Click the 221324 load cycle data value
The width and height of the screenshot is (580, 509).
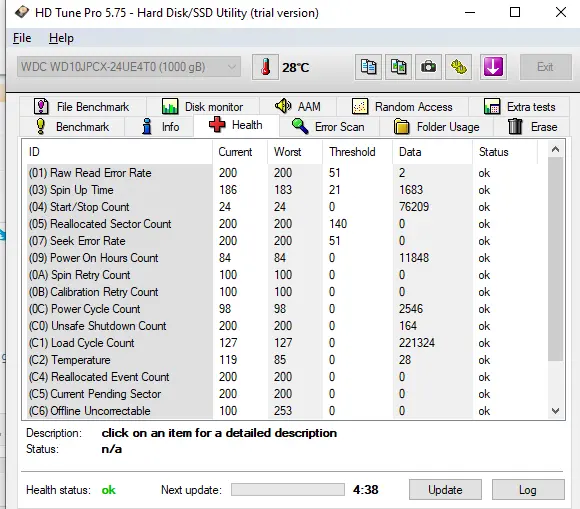coord(417,343)
